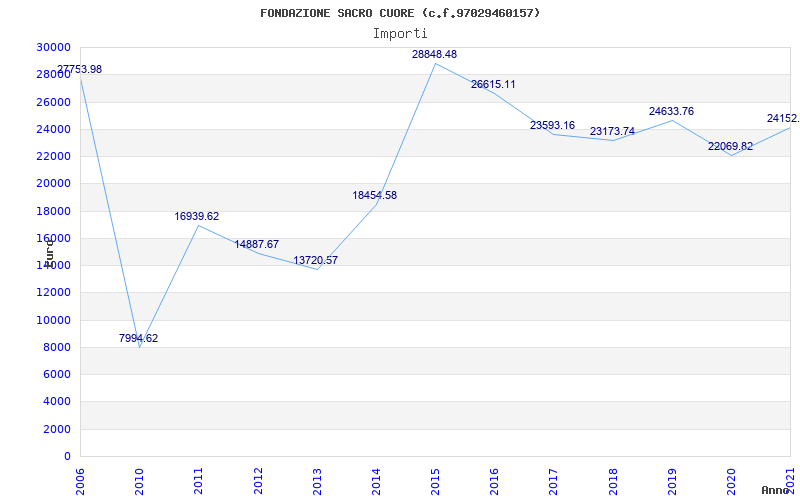Select the peak value 28848.48
The width and height of the screenshot is (800, 500).
pyautogui.click(x=435, y=55)
